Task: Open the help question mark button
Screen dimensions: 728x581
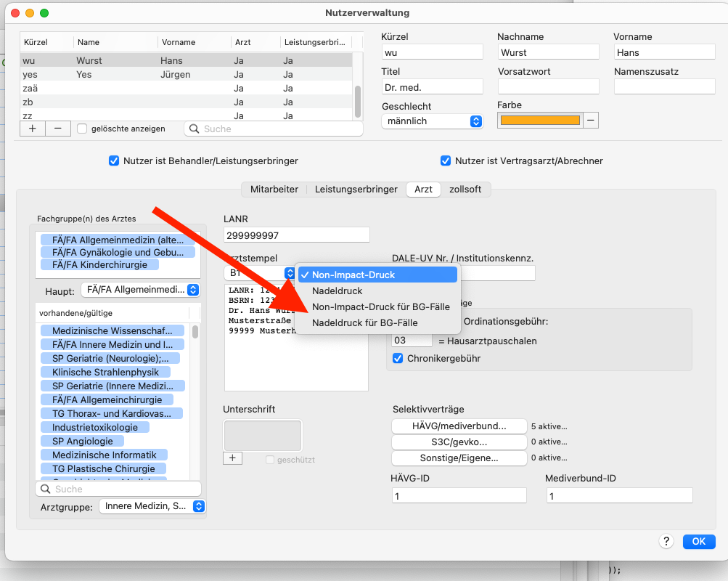Action: point(666,541)
